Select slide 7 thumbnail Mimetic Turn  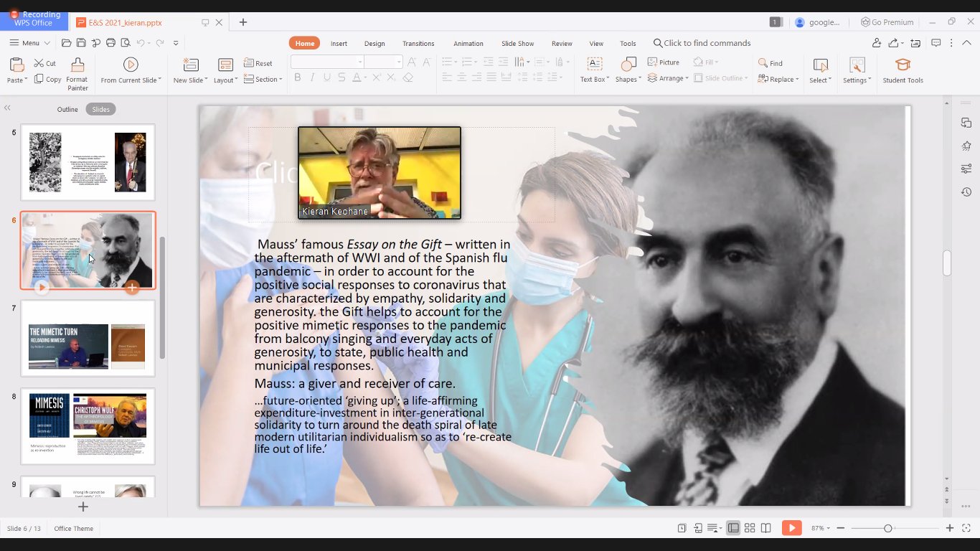88,339
